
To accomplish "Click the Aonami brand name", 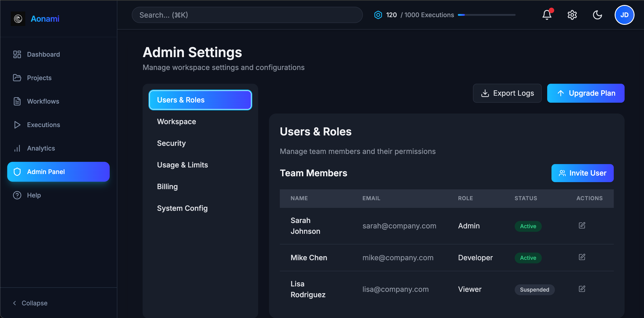I will pos(45,19).
